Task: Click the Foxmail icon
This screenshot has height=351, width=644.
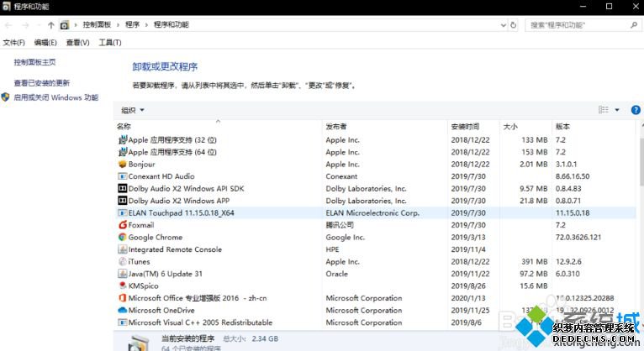Action: pos(123,225)
